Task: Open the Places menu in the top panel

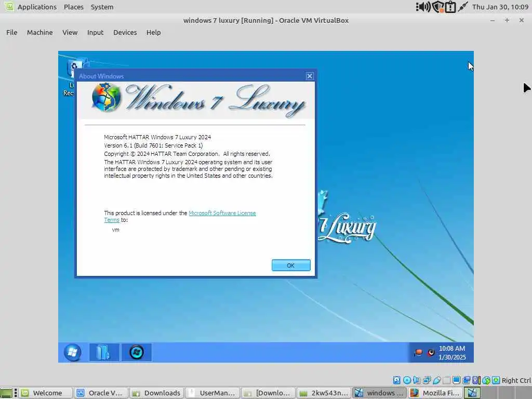Action: click(x=74, y=7)
